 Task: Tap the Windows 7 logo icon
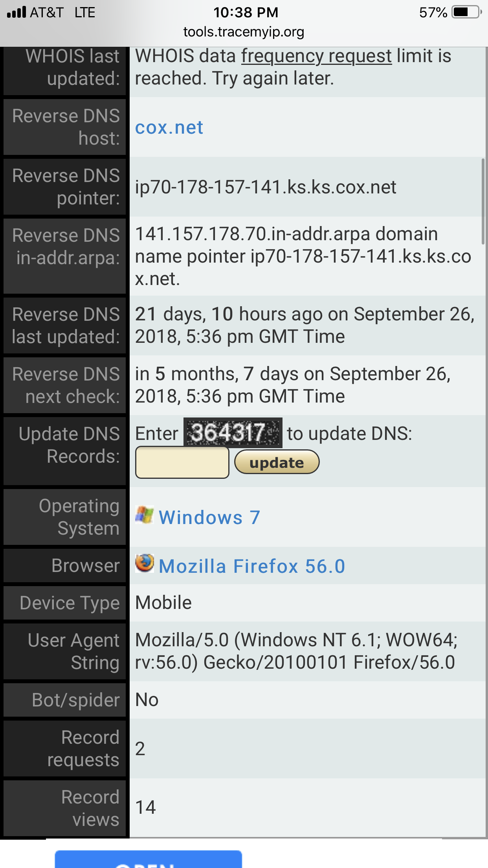(144, 515)
